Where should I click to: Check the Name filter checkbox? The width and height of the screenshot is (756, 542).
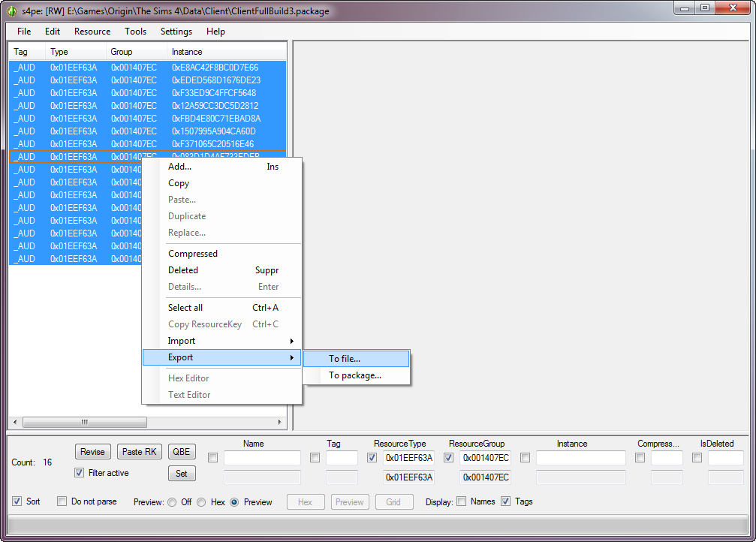(x=212, y=458)
